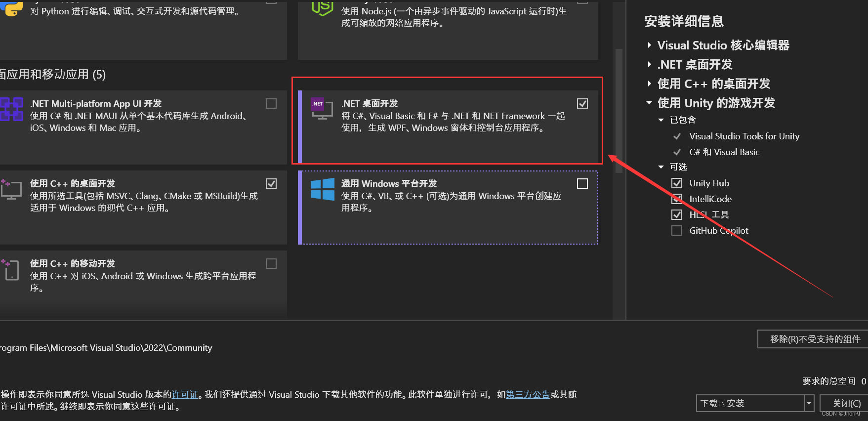The width and height of the screenshot is (868, 421).
Task: Click the Windows logo icon for 通用 Windows 平台开发
Action: pos(323,189)
